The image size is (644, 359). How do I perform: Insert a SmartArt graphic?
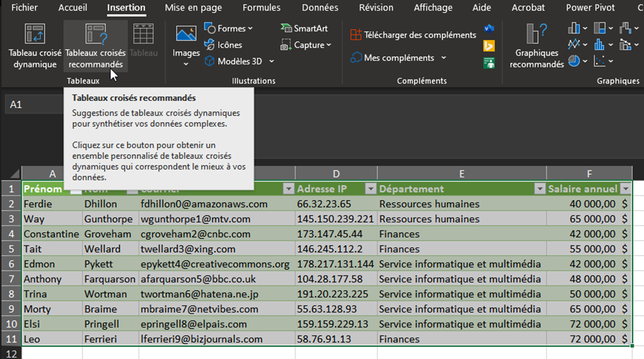(x=304, y=28)
